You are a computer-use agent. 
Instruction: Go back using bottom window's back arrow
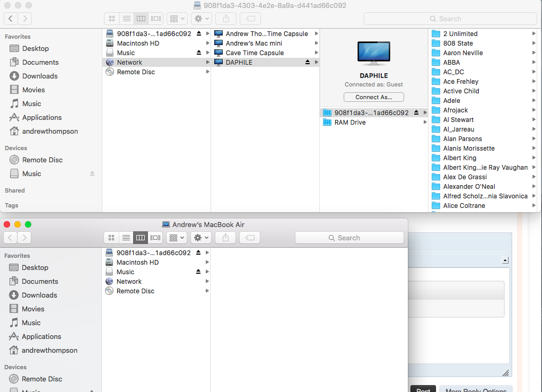click(x=11, y=238)
